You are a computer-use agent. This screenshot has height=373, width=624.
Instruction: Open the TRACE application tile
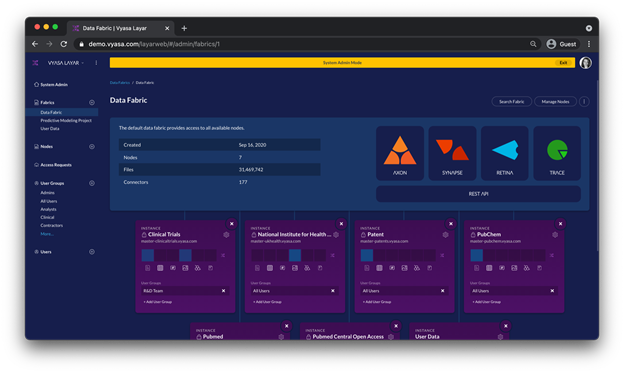click(x=557, y=153)
